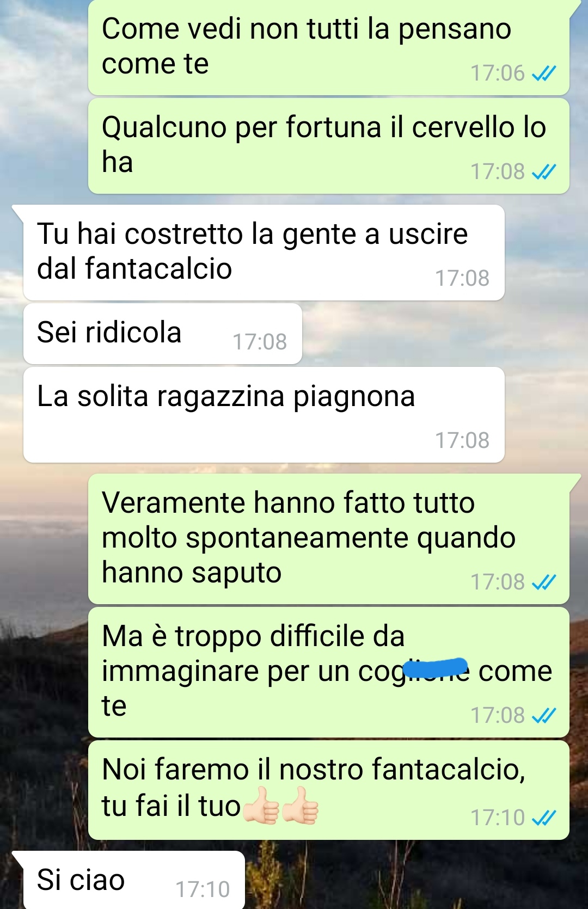Tap the 17:08 timestamp under 'La solita ragazzina'
The height and width of the screenshot is (909, 588).
pyautogui.click(x=462, y=440)
